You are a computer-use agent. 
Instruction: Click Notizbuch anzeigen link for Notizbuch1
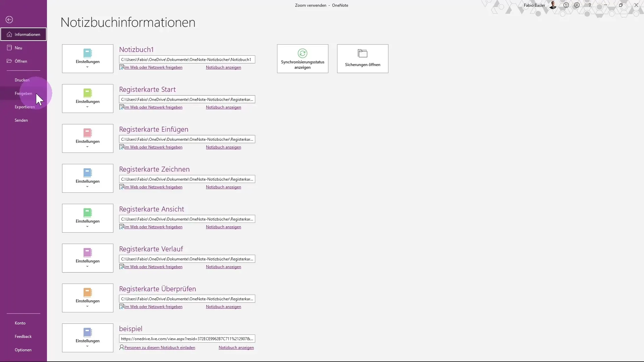point(223,67)
